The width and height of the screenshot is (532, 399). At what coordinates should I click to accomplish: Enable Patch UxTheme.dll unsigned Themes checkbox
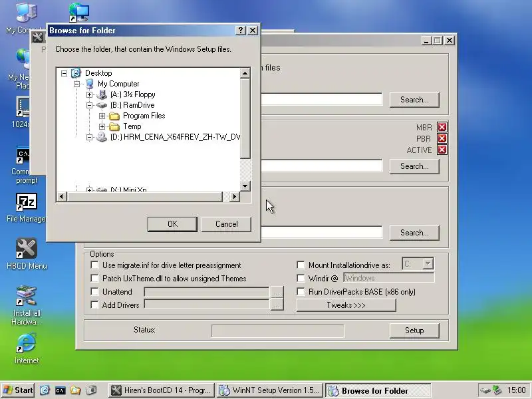(x=94, y=279)
